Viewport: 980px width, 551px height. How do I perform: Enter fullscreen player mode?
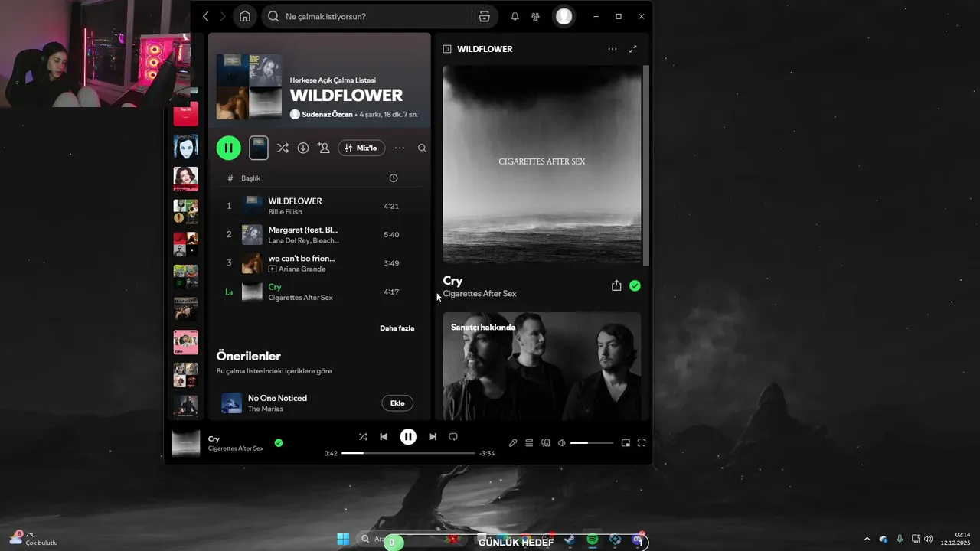[x=642, y=443]
